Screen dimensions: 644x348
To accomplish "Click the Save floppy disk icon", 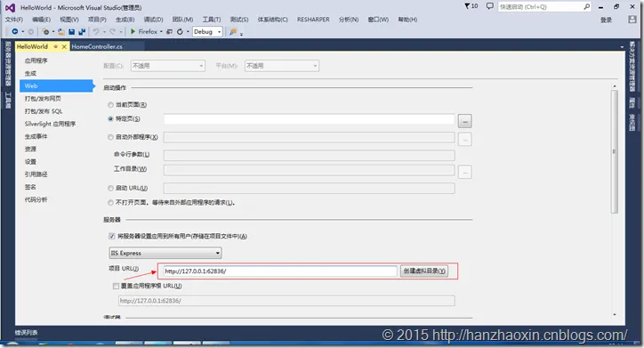I will tap(72, 32).
